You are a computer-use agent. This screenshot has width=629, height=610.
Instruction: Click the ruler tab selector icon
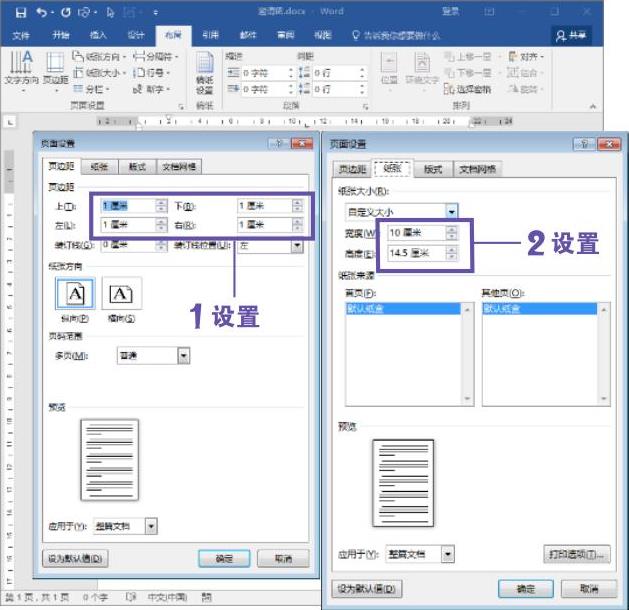(x=10, y=122)
